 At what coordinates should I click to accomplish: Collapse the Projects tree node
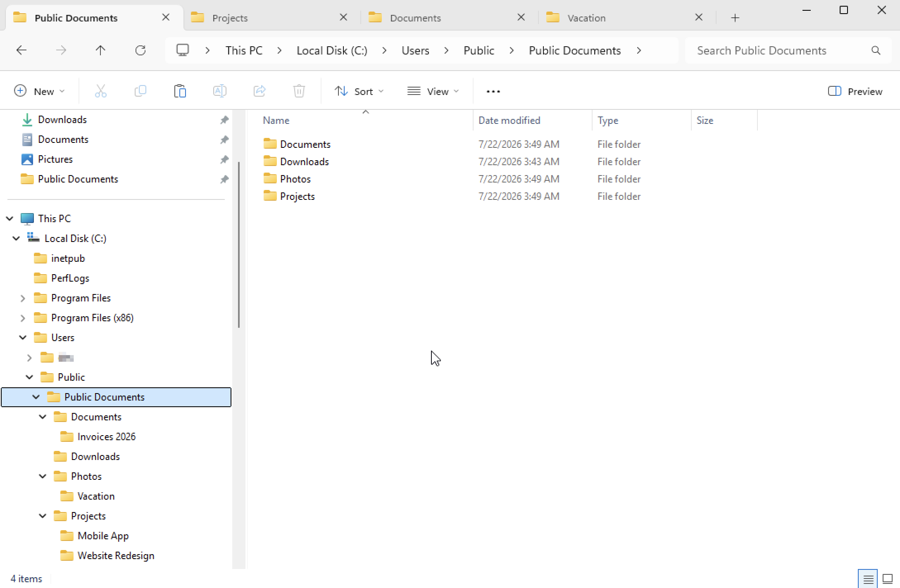pyautogui.click(x=43, y=516)
